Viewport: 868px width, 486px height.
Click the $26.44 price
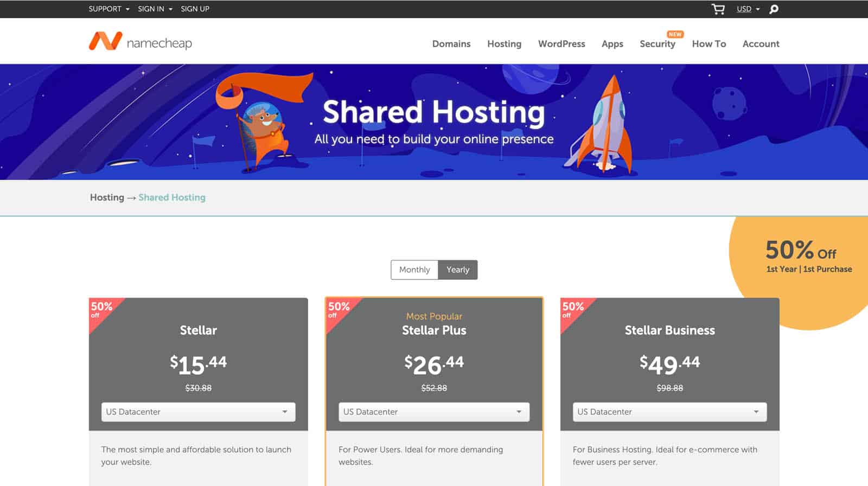tap(434, 364)
